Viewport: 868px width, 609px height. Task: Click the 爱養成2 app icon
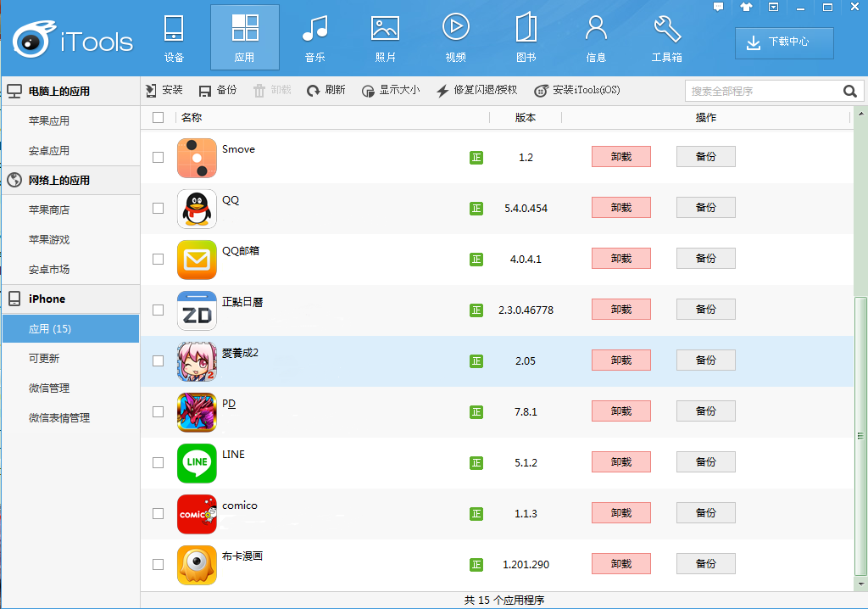(x=197, y=362)
